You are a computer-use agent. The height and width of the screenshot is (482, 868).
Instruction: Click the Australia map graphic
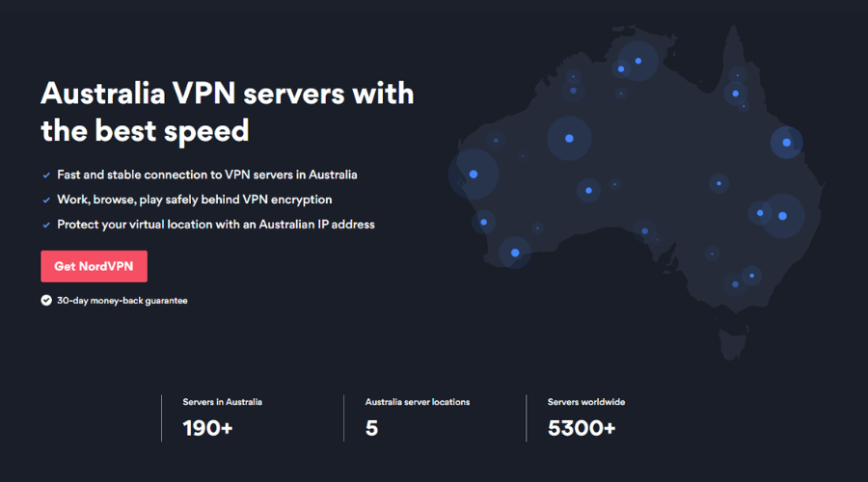637,191
